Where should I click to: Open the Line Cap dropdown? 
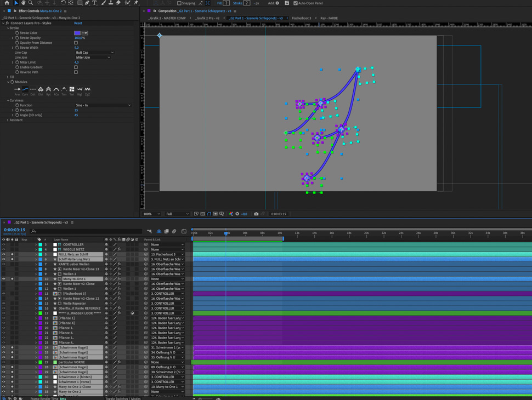[94, 53]
